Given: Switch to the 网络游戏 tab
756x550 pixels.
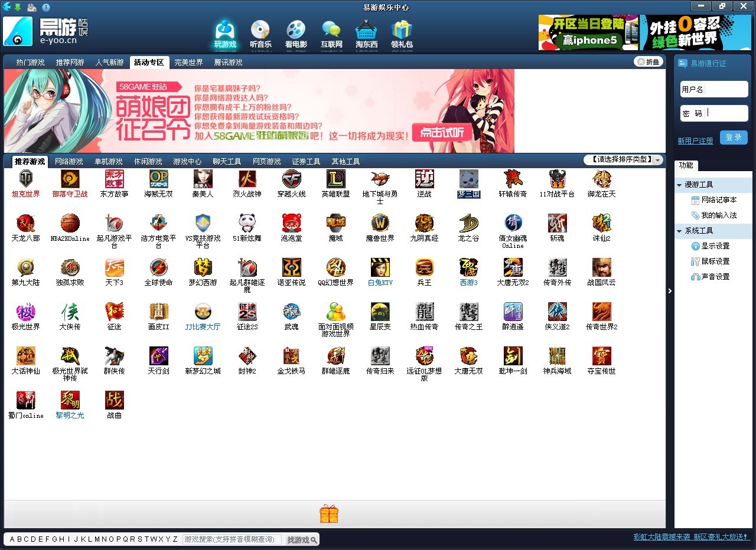Looking at the screenshot, I should [69, 162].
